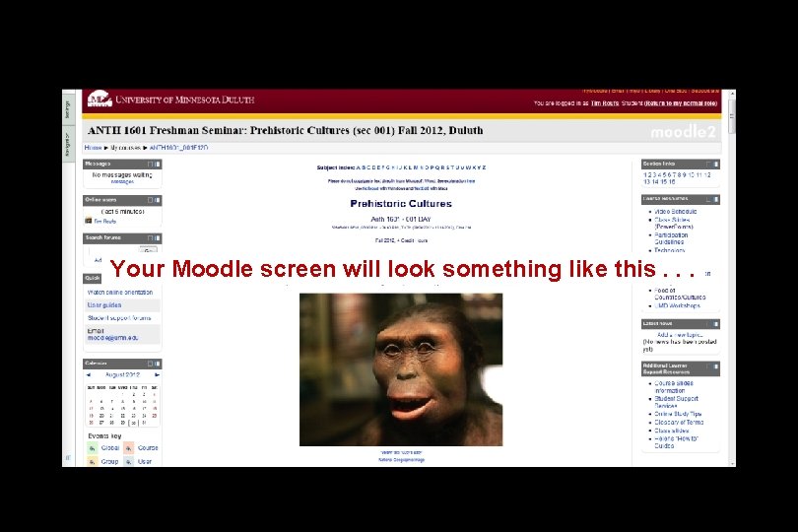Screen dimensions: 798x532
Task: Toggle Global events in events key
Action: click(93, 448)
